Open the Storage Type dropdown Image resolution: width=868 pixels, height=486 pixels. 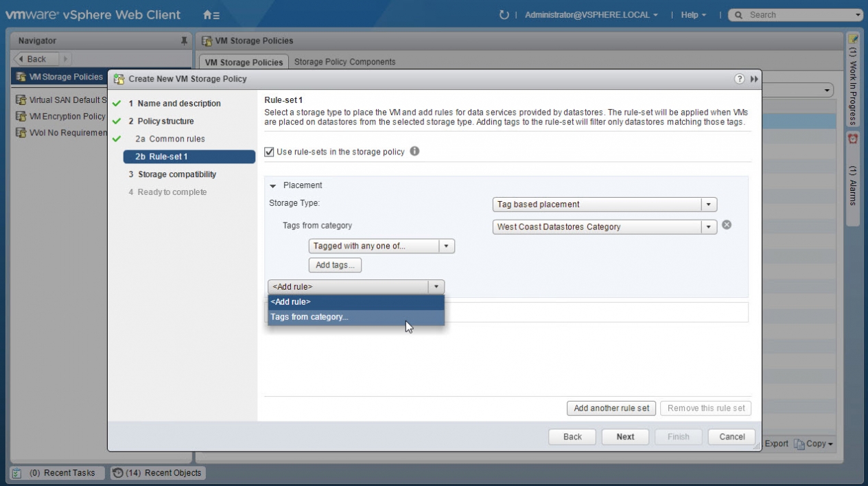pyautogui.click(x=709, y=205)
